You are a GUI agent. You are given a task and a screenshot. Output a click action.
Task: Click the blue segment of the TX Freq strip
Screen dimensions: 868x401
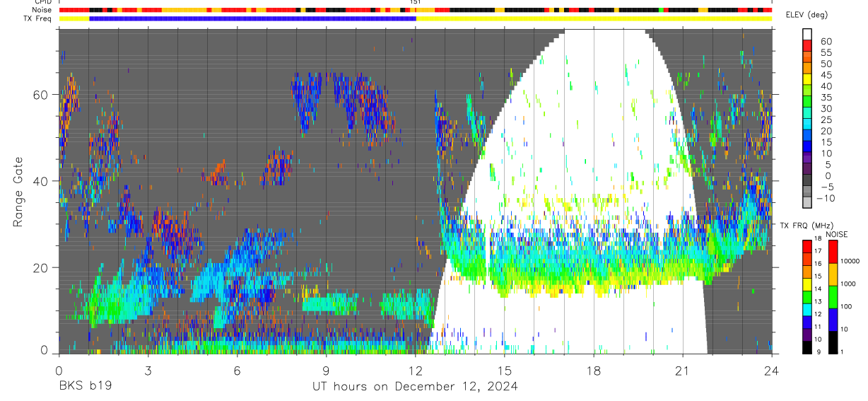[x=253, y=18]
